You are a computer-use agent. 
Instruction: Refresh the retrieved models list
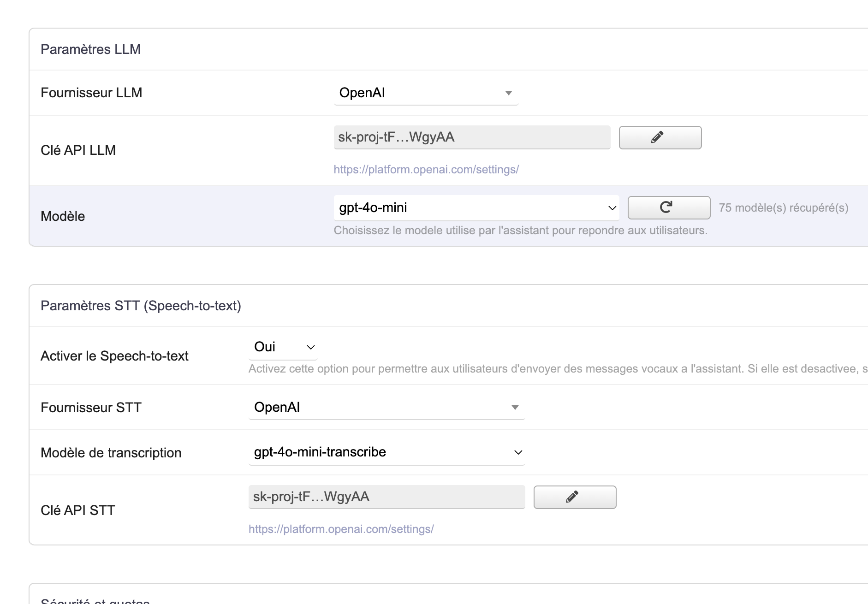669,207
